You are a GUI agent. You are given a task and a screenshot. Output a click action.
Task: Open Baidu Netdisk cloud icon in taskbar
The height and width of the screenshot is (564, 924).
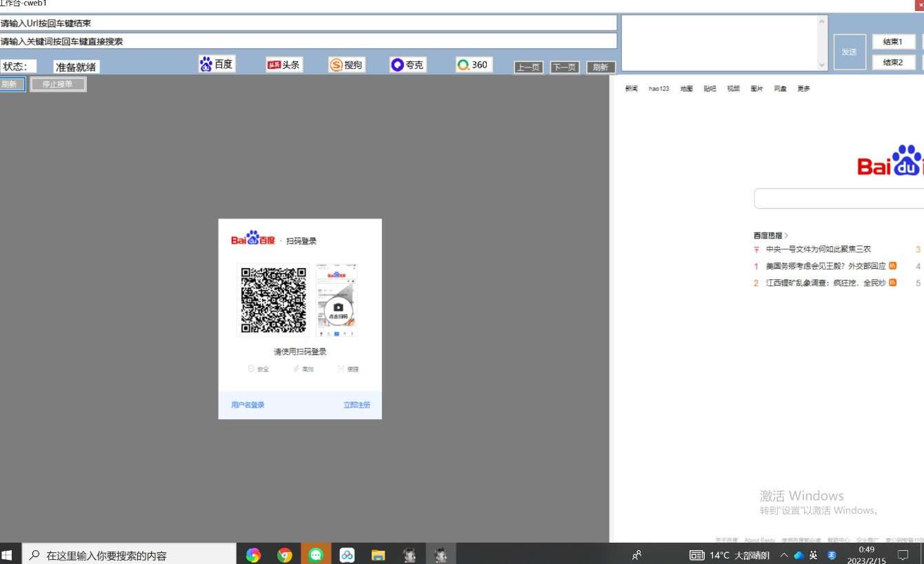coord(347,554)
